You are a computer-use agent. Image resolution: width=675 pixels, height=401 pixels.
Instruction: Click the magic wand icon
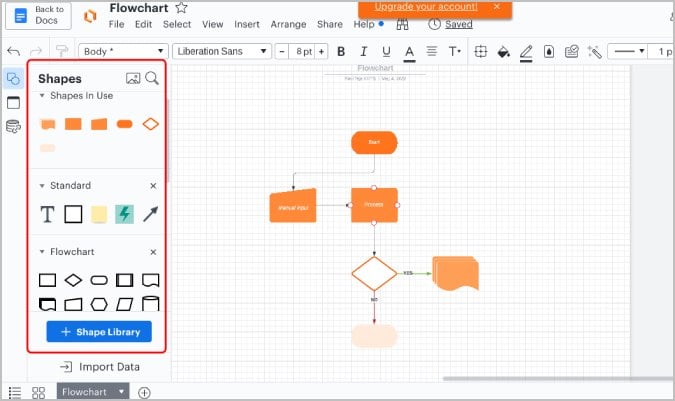[594, 52]
